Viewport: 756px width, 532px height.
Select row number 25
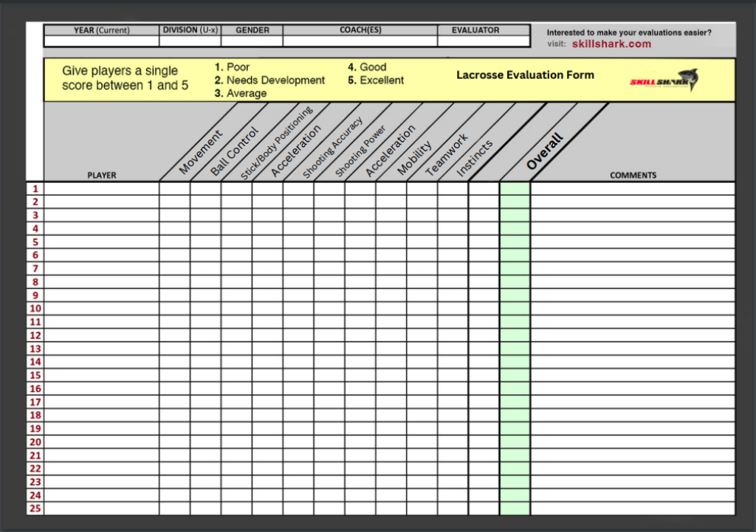click(35, 508)
